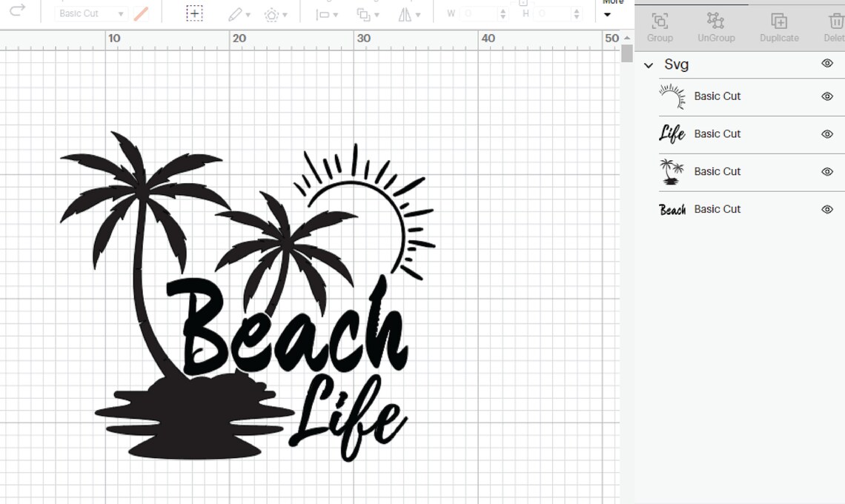The width and height of the screenshot is (845, 504).
Task: Duplicate the selected layers
Action: tap(778, 22)
